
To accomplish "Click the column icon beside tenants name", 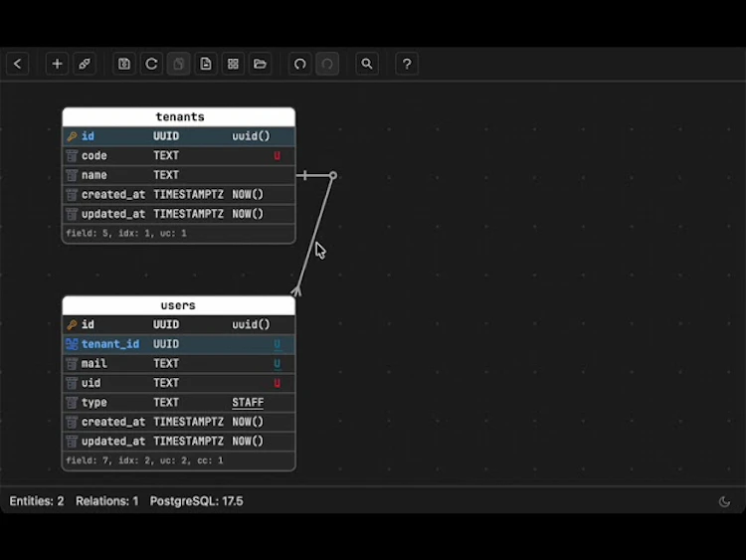I will pos(72,175).
